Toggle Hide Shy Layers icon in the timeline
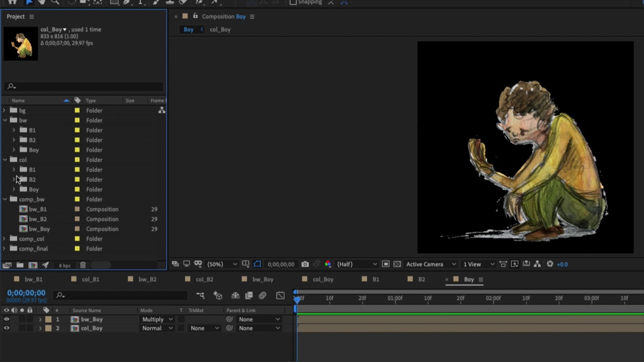The height and width of the screenshot is (362, 644). pos(235,296)
